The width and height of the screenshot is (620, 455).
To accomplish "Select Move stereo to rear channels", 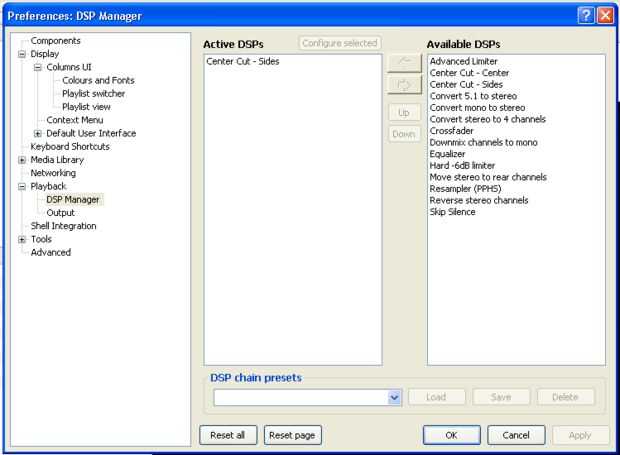I will (x=488, y=177).
